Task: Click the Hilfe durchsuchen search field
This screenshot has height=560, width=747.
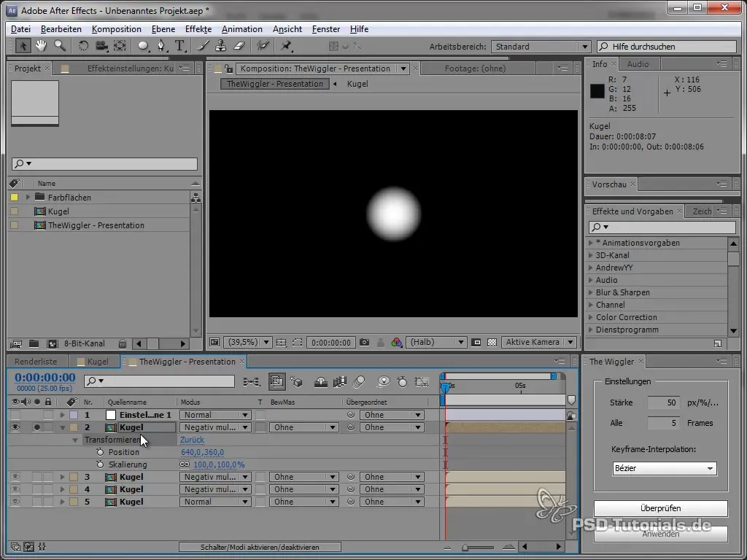Action: coord(667,47)
